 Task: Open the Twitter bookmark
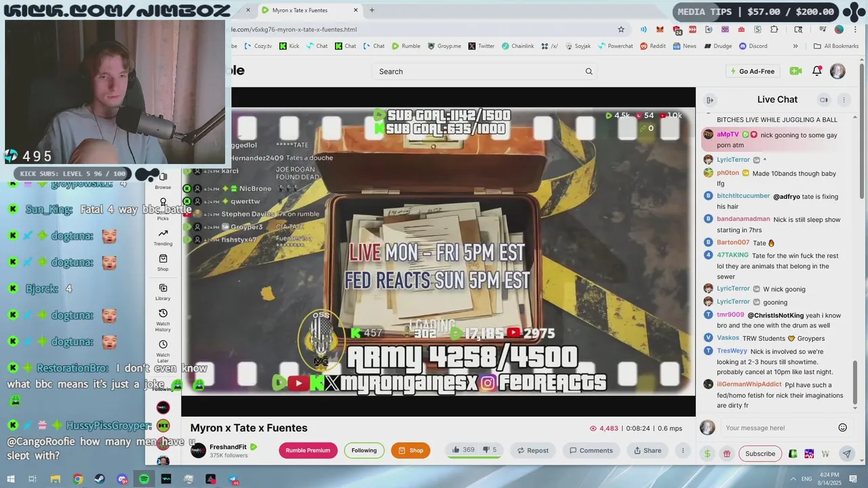(481, 46)
